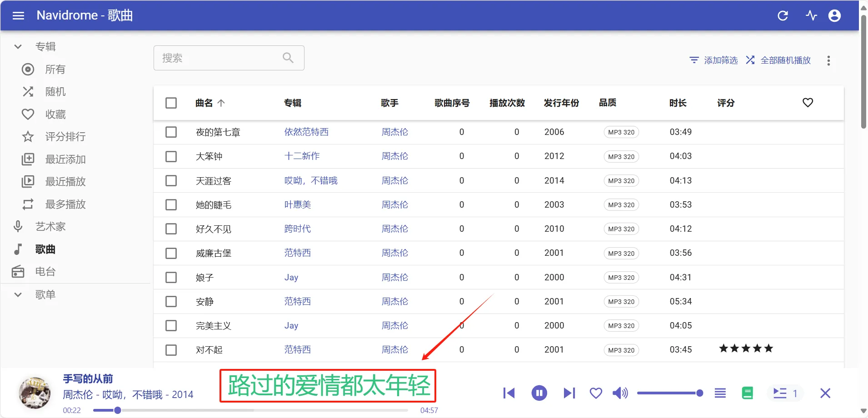868x418 pixels.
Task: Click the album cover thumbnail in player
Action: [35, 393]
